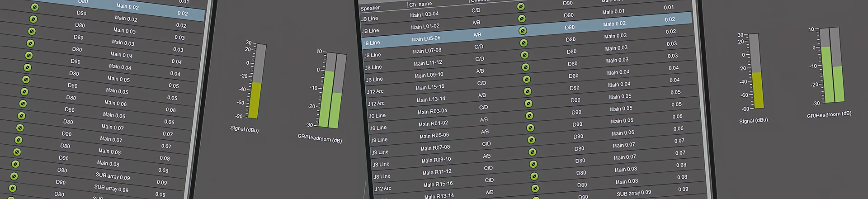Select the Main R13-14 channel name
Screen dimensions: 868x199
pos(439,196)
